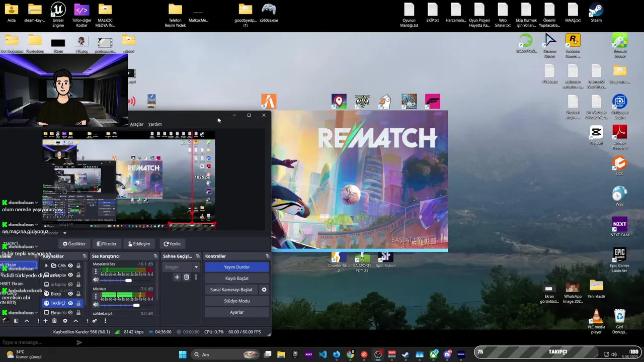Toggle visibility of the Blerp source
This screenshot has width=644, height=362.
click(70, 294)
